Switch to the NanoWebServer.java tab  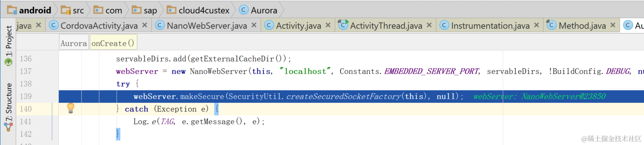click(207, 26)
